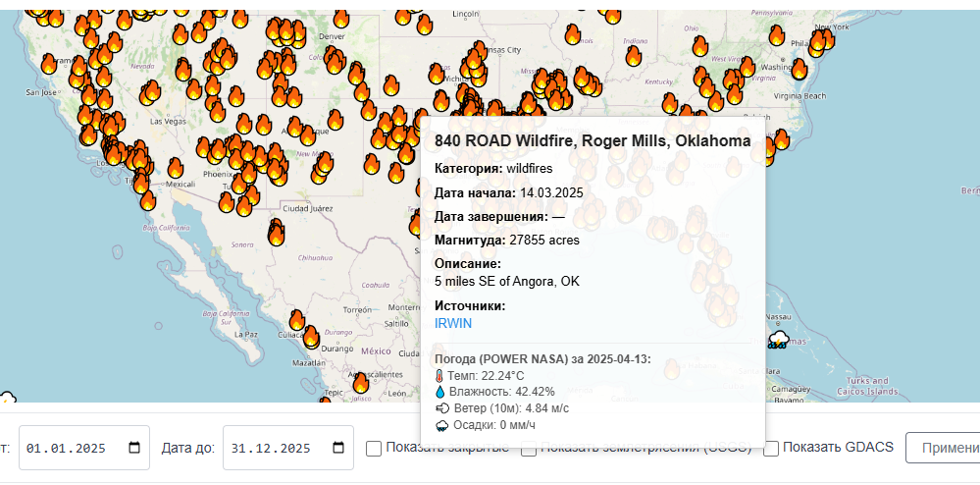Screen dimensions: 980x485
Task: Click the storm cloud marker near Nassau
Action: point(779,340)
